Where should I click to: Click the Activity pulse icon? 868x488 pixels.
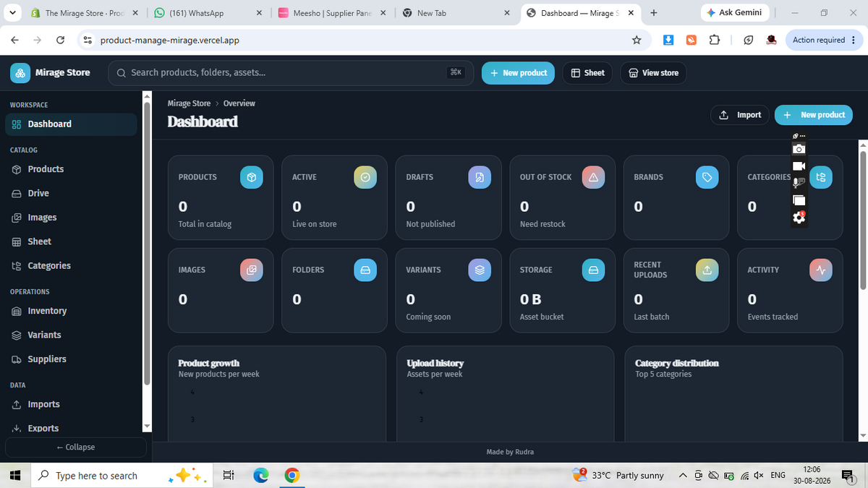pyautogui.click(x=821, y=270)
